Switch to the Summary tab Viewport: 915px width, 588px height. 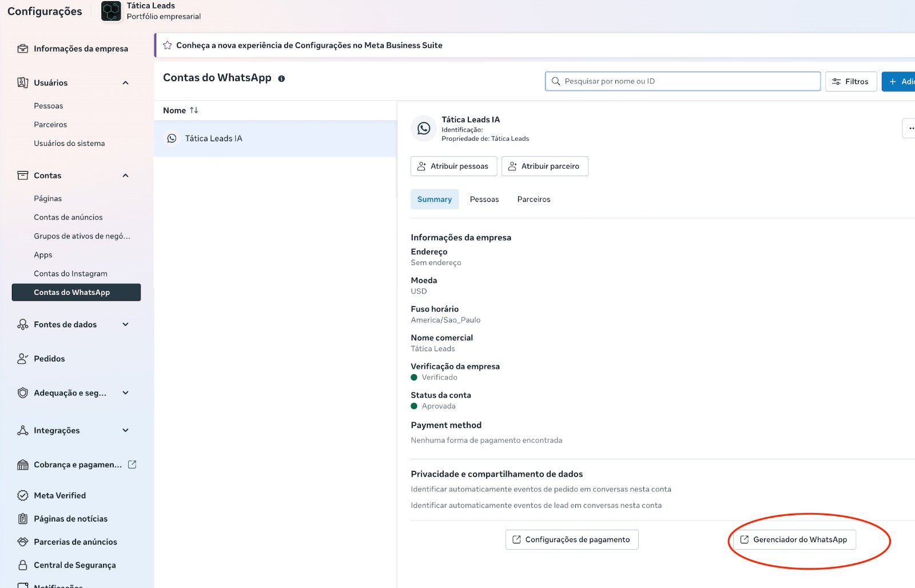point(435,199)
